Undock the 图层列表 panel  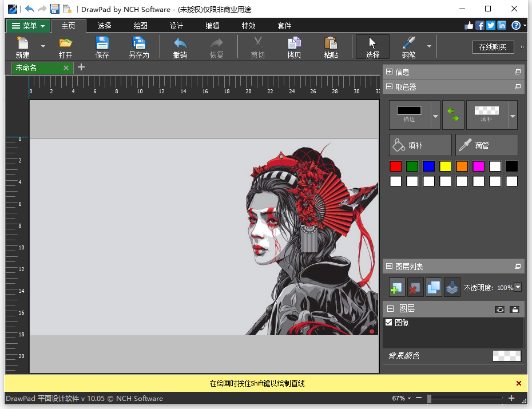coord(517,266)
